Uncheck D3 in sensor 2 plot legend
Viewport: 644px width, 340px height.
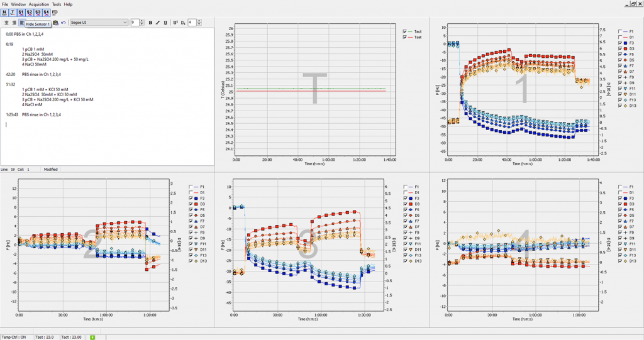coord(191,204)
